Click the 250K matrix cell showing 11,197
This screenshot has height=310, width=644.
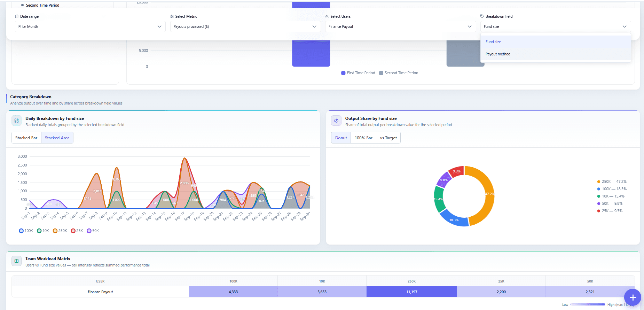pos(411,292)
